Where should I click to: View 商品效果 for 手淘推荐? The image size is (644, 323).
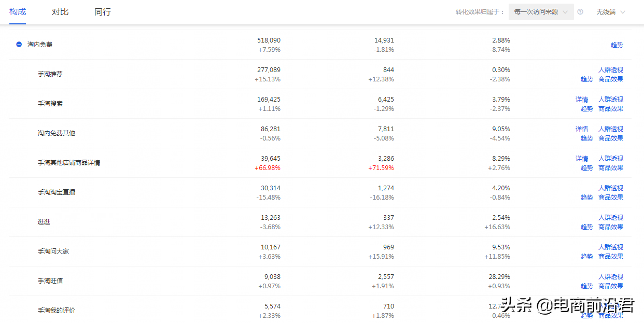pyautogui.click(x=611, y=79)
